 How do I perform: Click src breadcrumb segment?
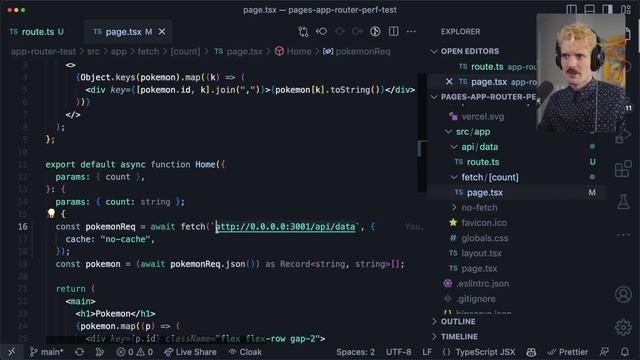(93, 51)
